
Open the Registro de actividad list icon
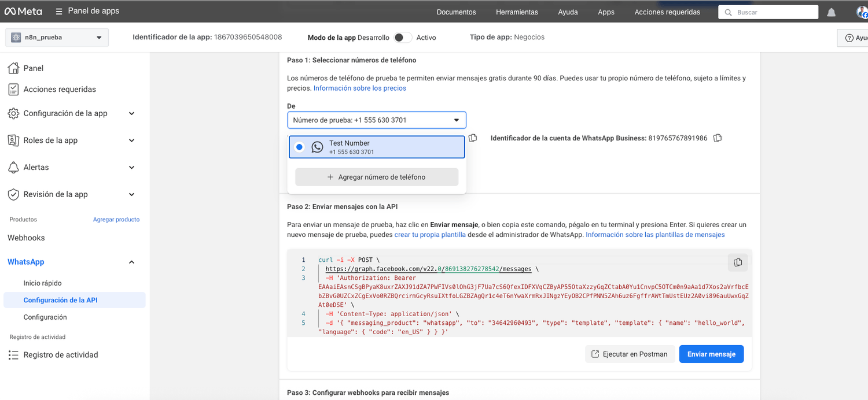(13, 355)
